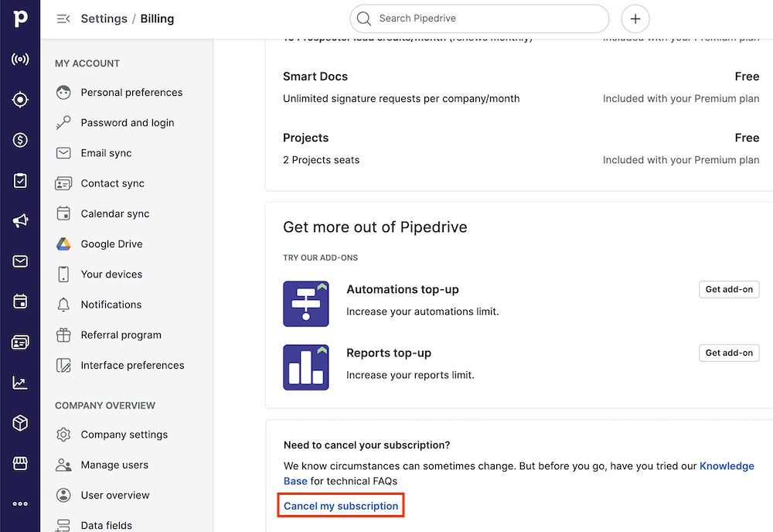Click Cancel my subscription link

pos(341,506)
